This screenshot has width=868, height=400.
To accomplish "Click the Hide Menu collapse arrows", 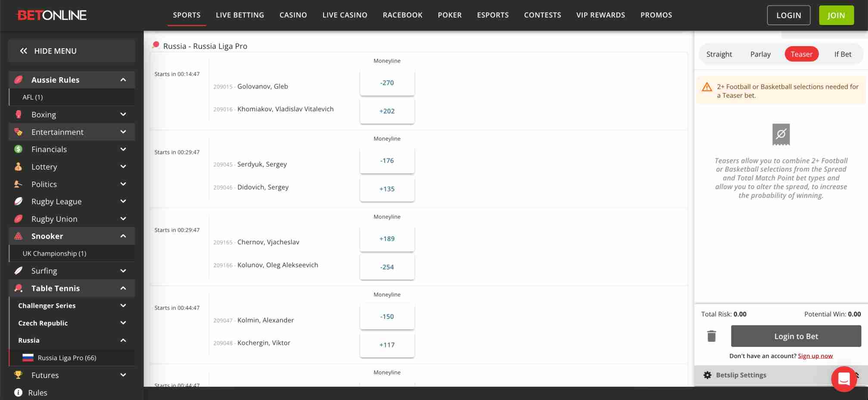I will point(24,50).
